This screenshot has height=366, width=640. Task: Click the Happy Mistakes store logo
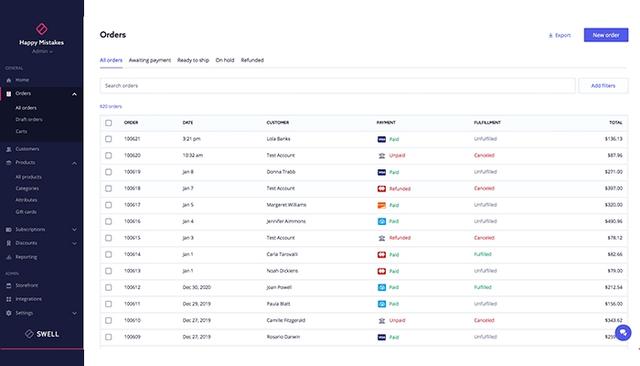(x=42, y=29)
